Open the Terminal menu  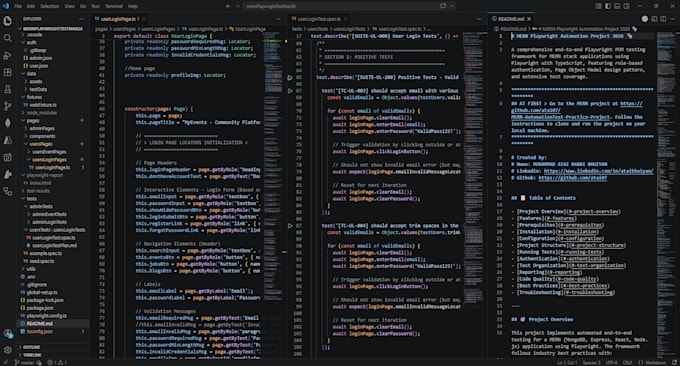click(x=114, y=6)
